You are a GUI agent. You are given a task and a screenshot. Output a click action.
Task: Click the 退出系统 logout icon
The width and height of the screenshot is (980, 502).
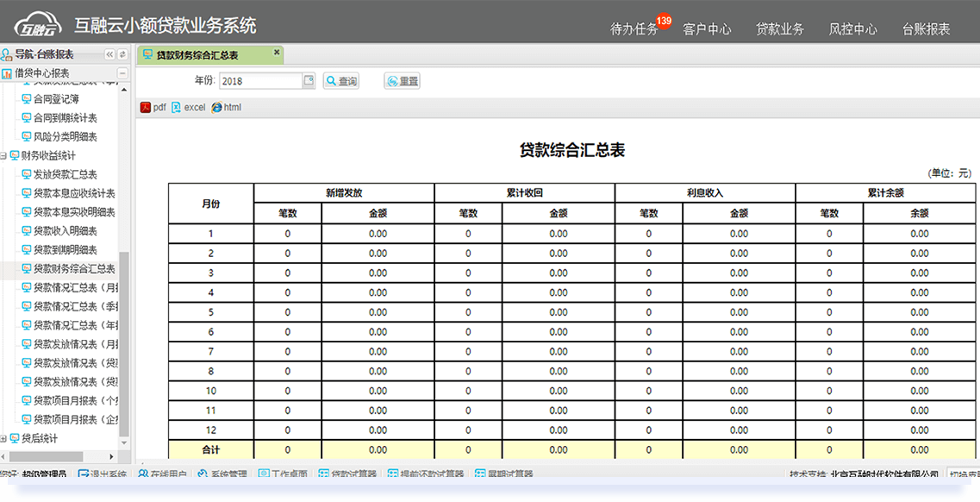(83, 474)
